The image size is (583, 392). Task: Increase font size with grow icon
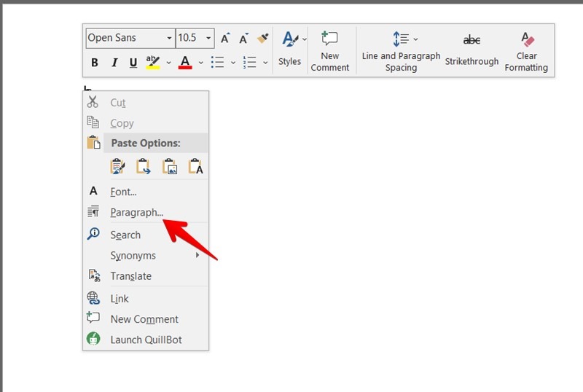point(225,39)
